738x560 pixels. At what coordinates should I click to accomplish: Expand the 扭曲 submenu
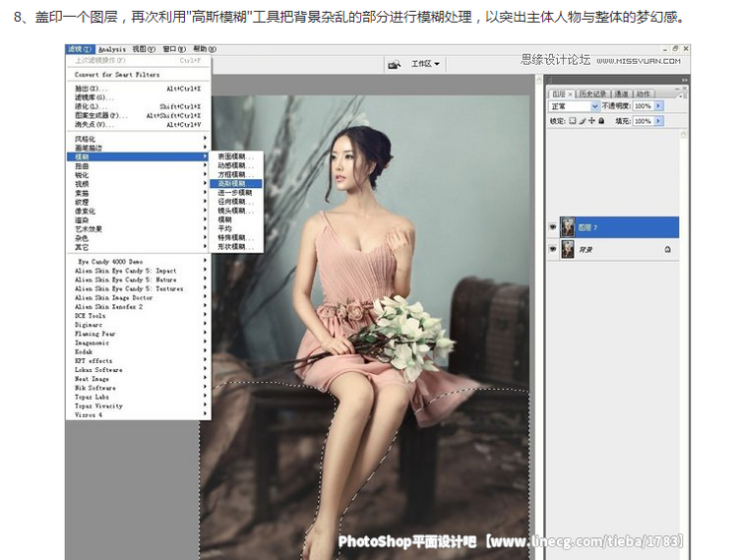pyautogui.click(x=138, y=166)
